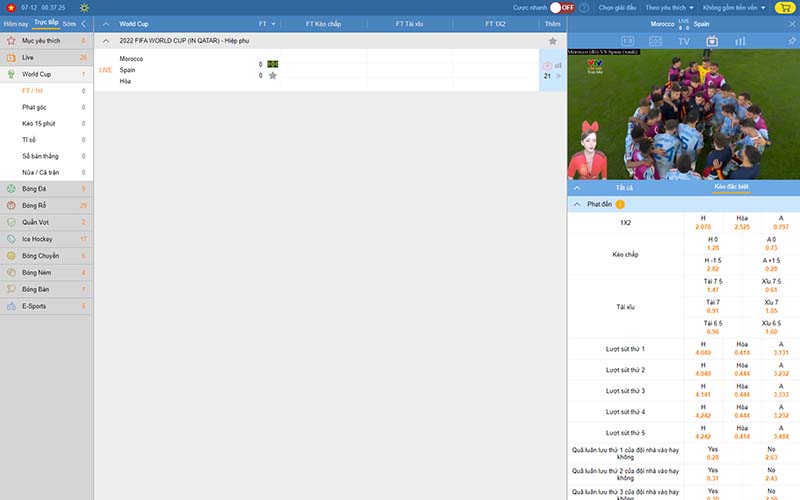Open the E-Sports gamepad icon
Screen dimensions: 800x500
(11, 306)
